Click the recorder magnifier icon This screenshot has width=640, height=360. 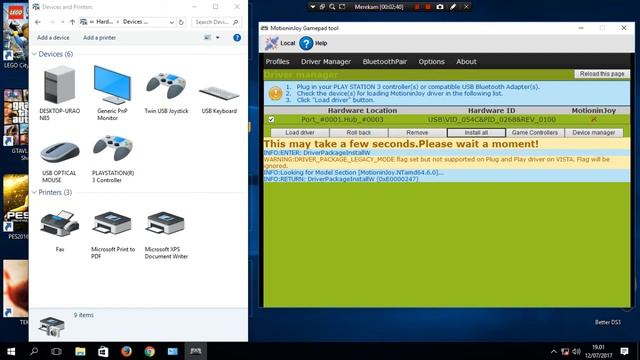[332, 7]
